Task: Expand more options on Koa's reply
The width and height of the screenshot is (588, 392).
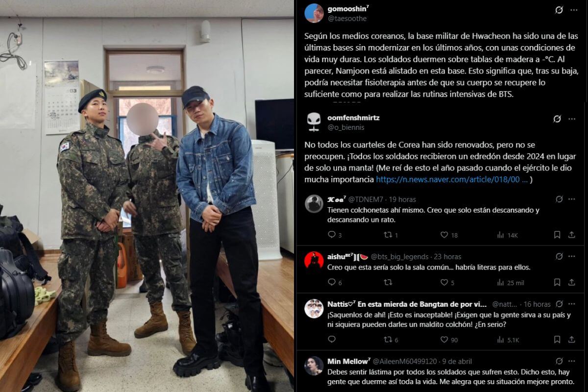Action: point(571,199)
